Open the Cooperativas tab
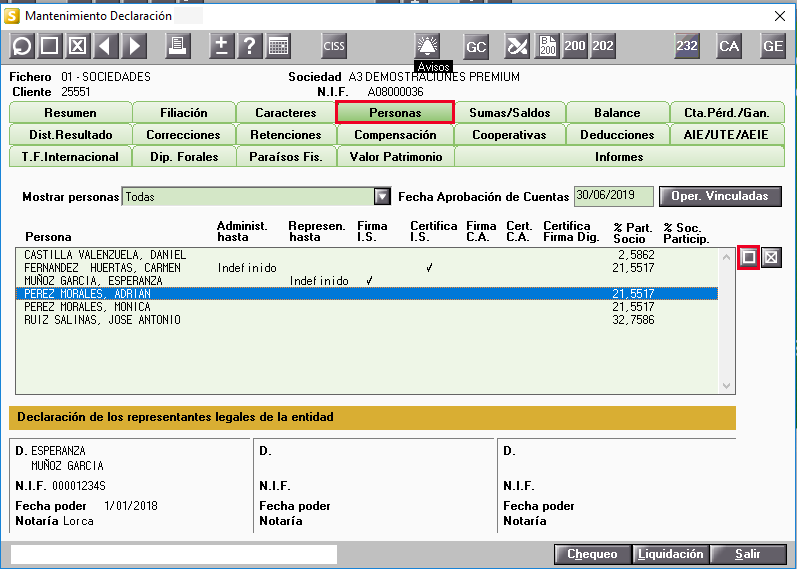797x569 pixels. (510, 135)
